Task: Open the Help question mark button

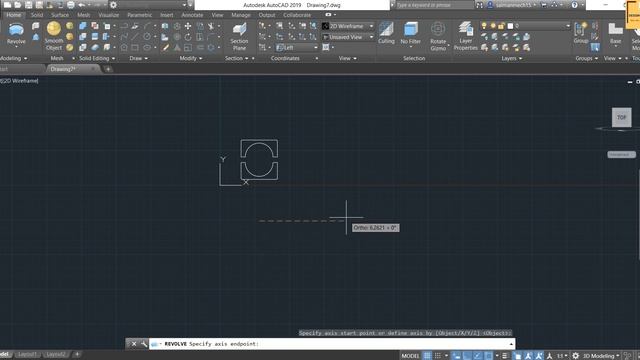Action: pos(574,5)
